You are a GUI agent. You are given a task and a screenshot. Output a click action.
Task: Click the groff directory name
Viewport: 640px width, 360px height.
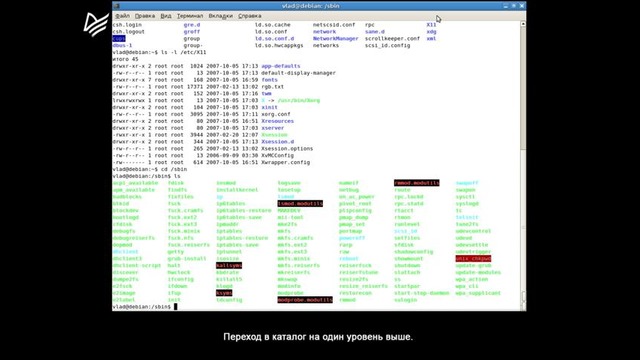[x=192, y=31]
